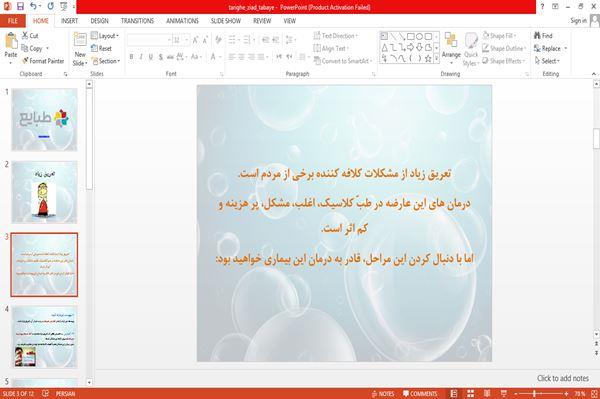600x399 pixels.
Task: Clear all formatting icon
Action: coord(218,40)
